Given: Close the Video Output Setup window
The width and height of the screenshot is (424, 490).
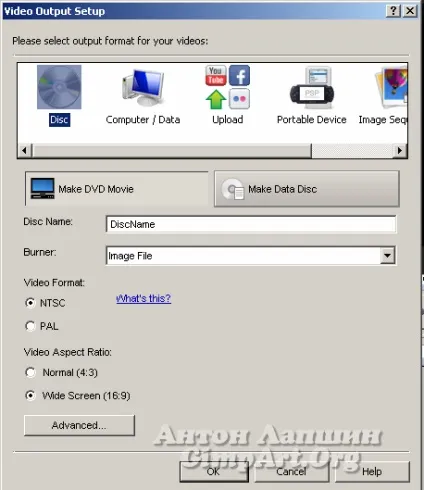Looking at the screenshot, I should 410,11.
